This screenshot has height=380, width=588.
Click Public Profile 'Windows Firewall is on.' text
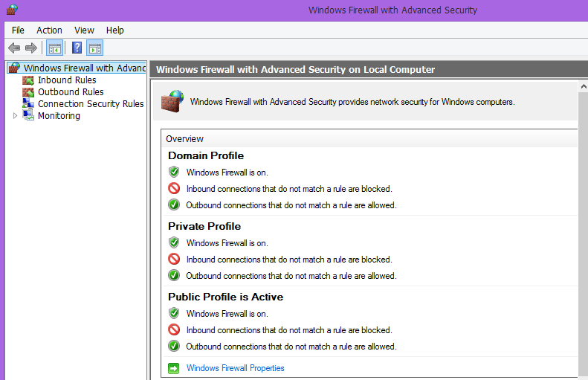coord(227,313)
